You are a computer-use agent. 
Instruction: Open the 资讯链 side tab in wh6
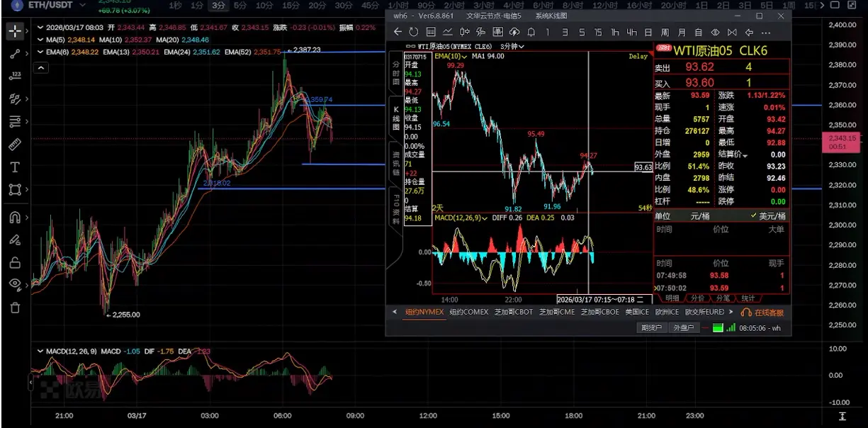click(396, 164)
